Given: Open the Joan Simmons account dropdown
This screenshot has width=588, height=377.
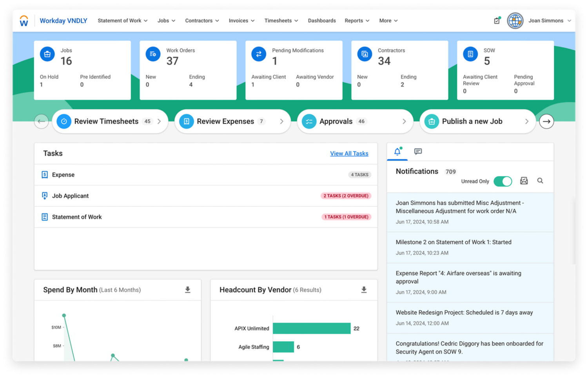Looking at the screenshot, I should (550, 20).
